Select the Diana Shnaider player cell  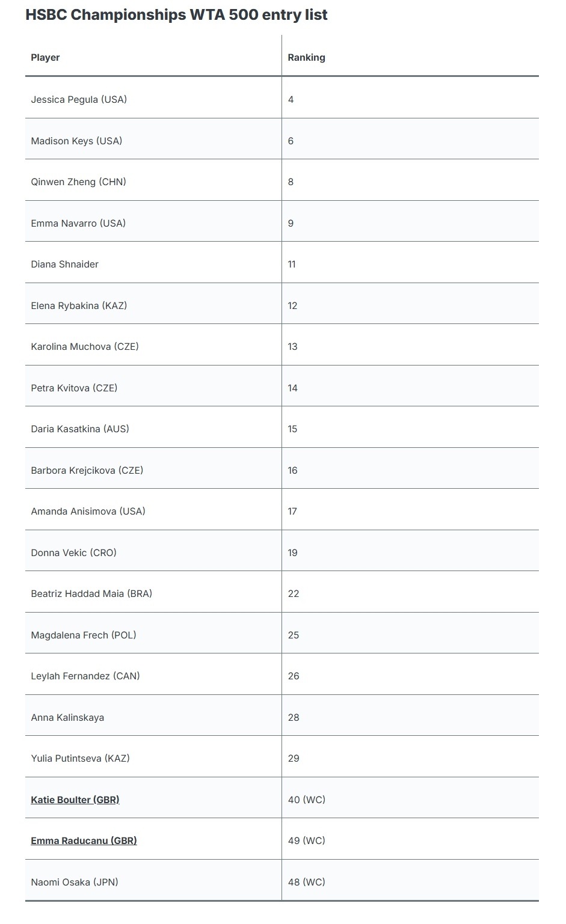[x=65, y=265]
